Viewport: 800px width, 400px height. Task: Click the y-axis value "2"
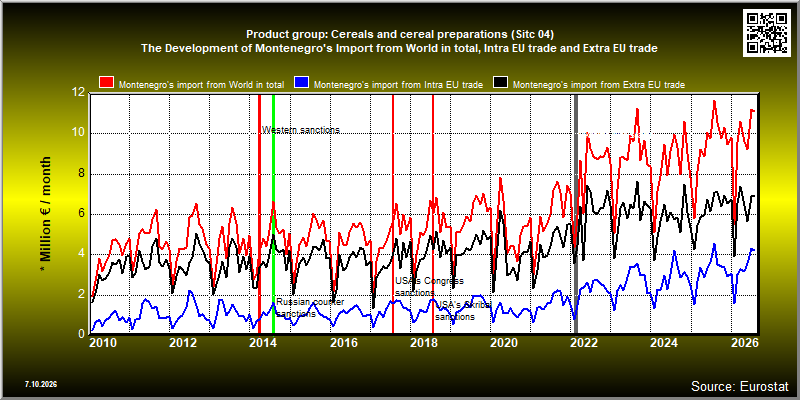pos(81,294)
